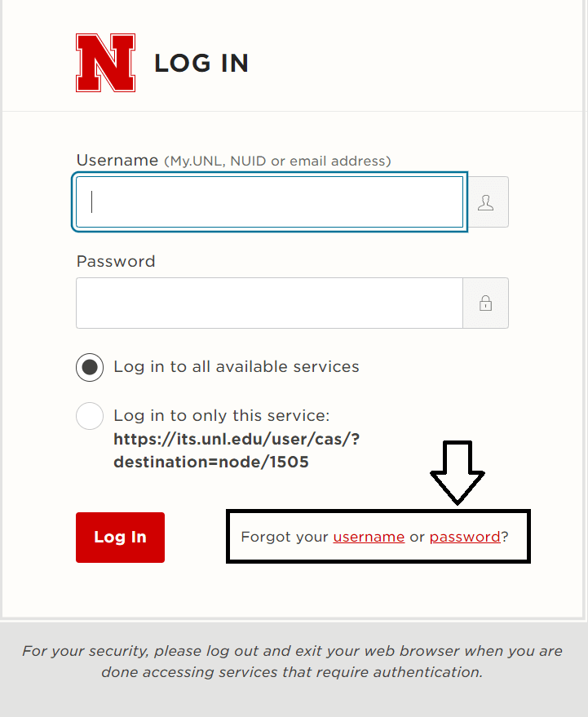Viewport: 588px width, 717px height.
Task: Click the security reminder footer text
Action: 292,662
